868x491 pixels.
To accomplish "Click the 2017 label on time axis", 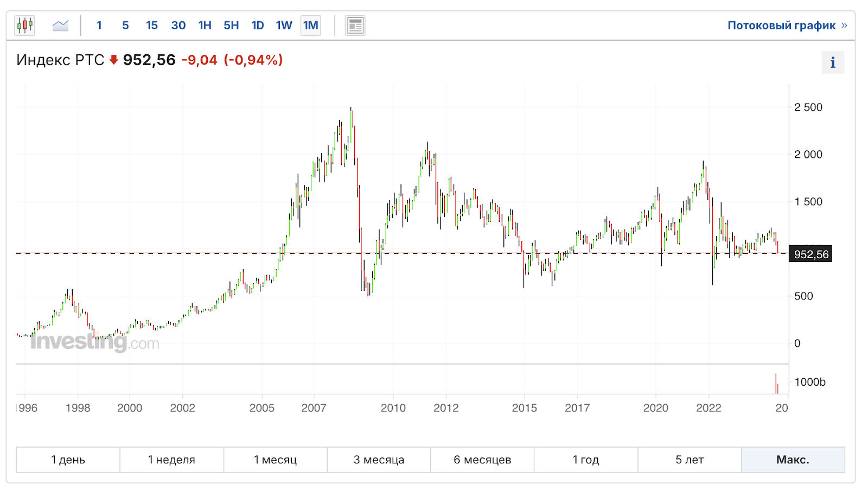I will click(577, 408).
